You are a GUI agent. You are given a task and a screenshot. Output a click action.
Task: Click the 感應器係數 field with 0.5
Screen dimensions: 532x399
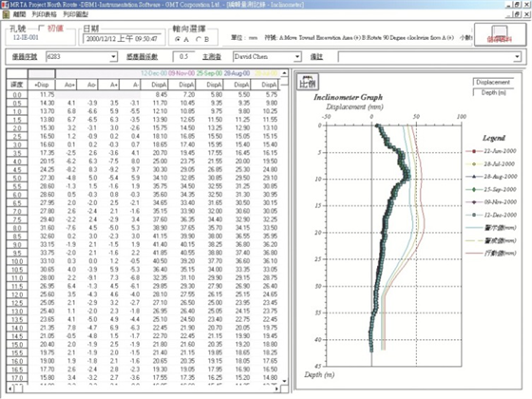(x=183, y=57)
